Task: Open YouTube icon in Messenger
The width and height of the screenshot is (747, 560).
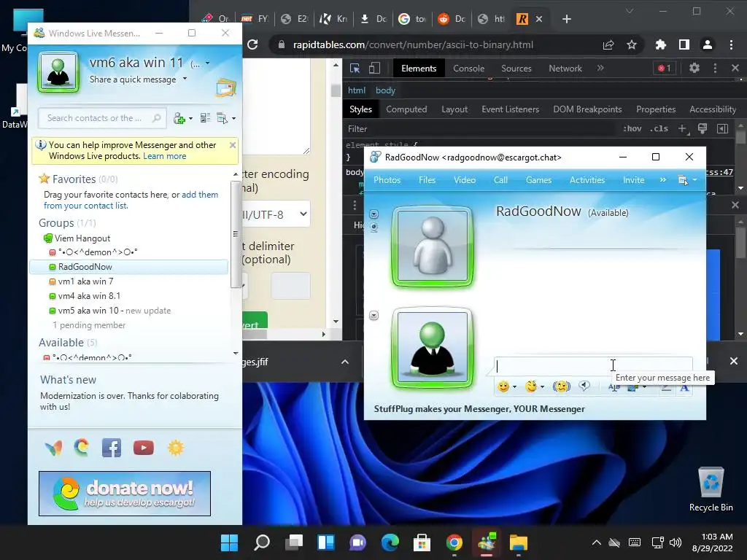Action: 144,448
